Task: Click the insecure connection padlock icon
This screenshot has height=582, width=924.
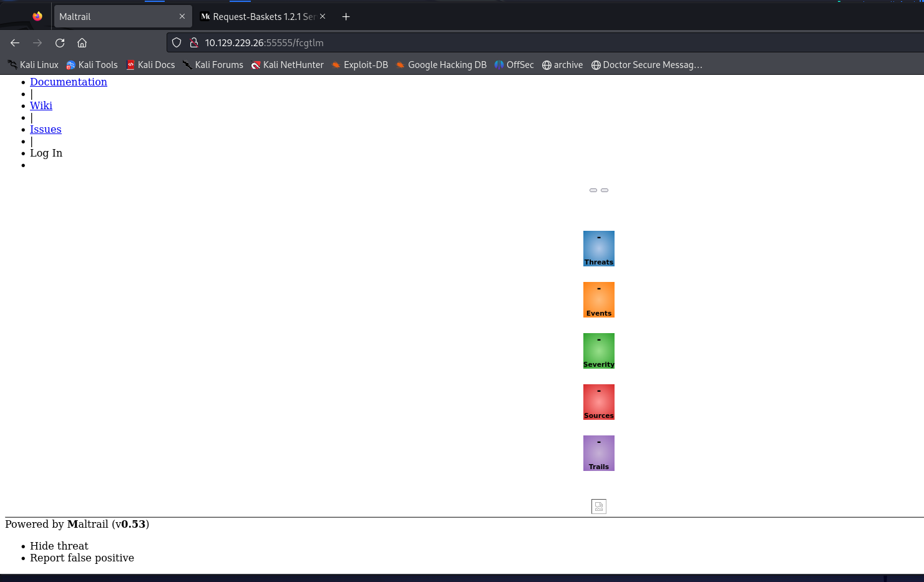Action: [x=194, y=43]
